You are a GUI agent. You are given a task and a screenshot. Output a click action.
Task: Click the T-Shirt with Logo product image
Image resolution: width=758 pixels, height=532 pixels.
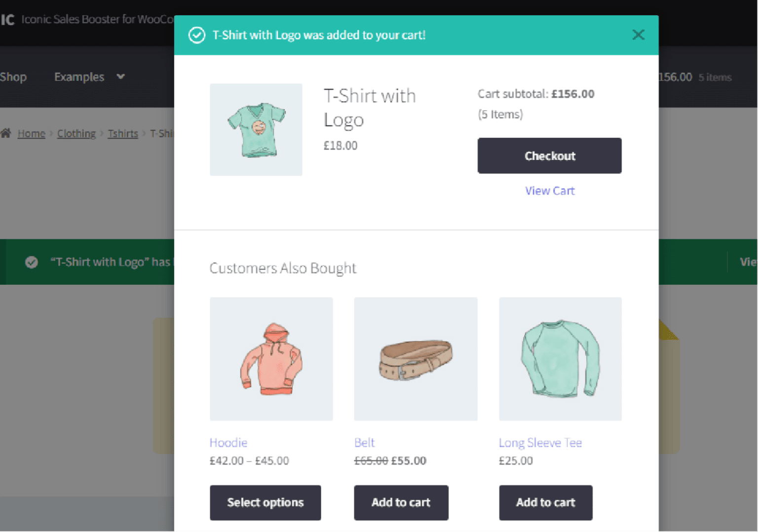pos(256,129)
